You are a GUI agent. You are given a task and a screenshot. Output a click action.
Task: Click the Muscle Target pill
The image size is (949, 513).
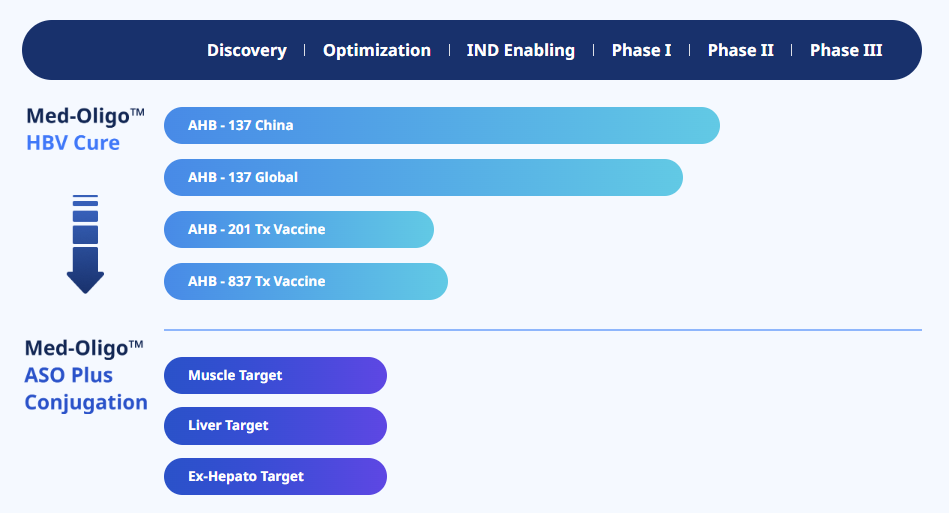click(275, 375)
